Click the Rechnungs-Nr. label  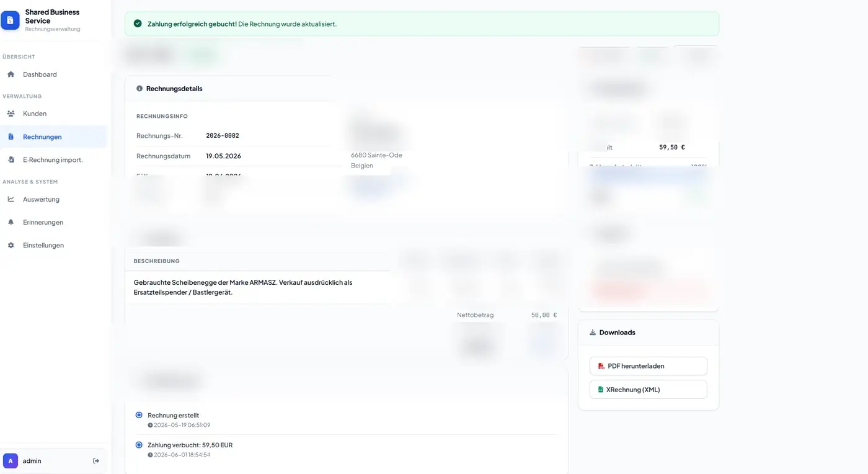pos(159,135)
